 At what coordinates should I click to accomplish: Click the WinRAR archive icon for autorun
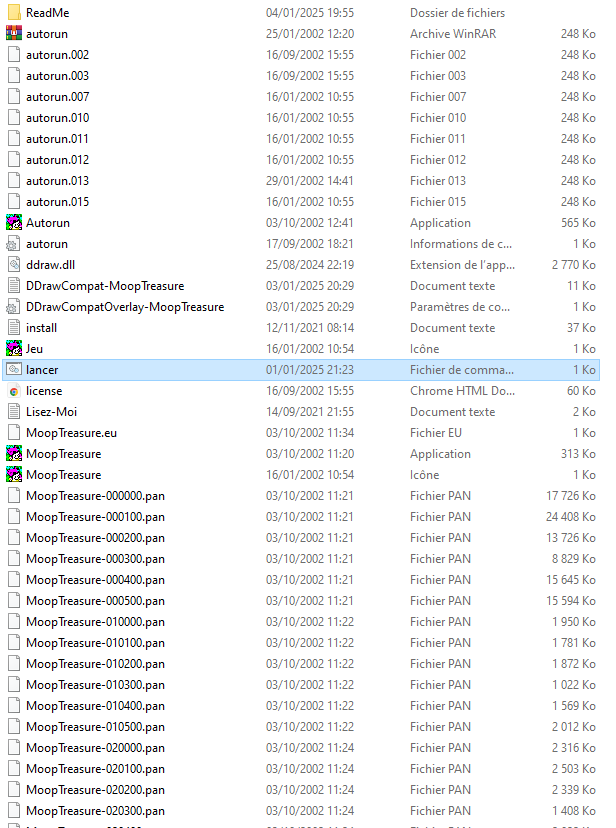coord(14,34)
